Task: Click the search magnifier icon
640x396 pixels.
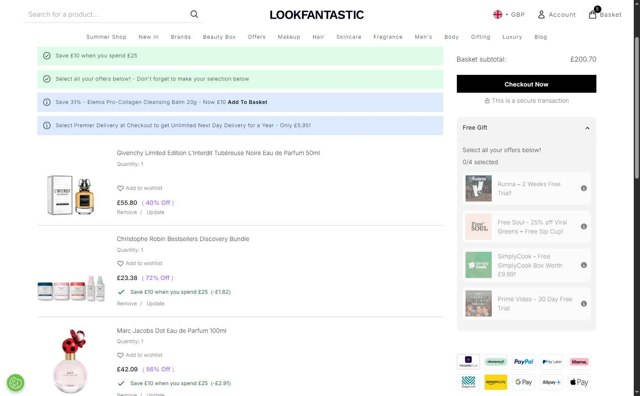Action: point(194,14)
